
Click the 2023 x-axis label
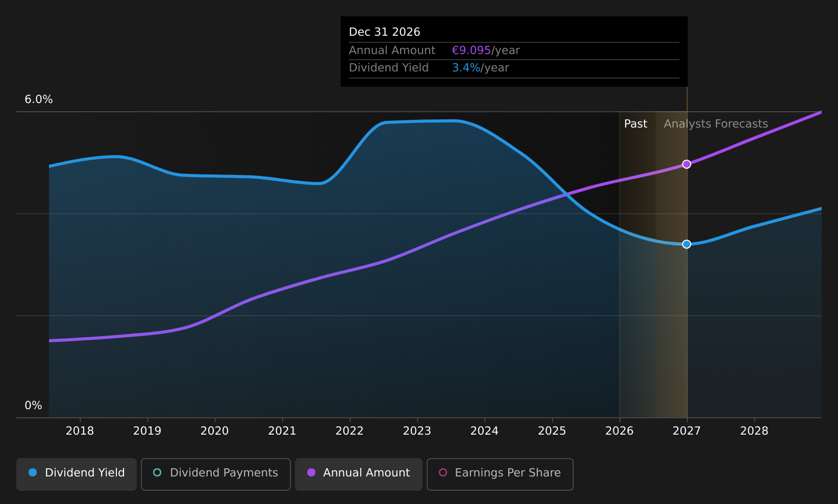417,431
